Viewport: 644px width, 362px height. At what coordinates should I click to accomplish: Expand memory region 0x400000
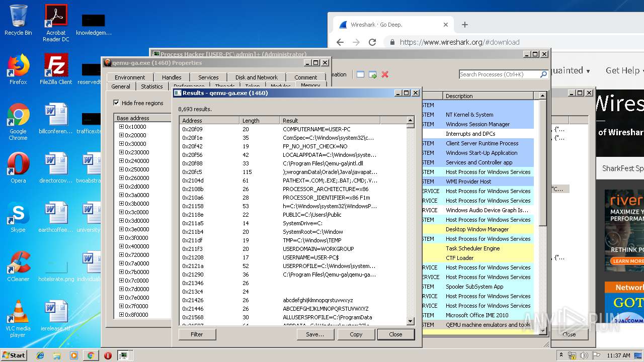(x=121, y=246)
